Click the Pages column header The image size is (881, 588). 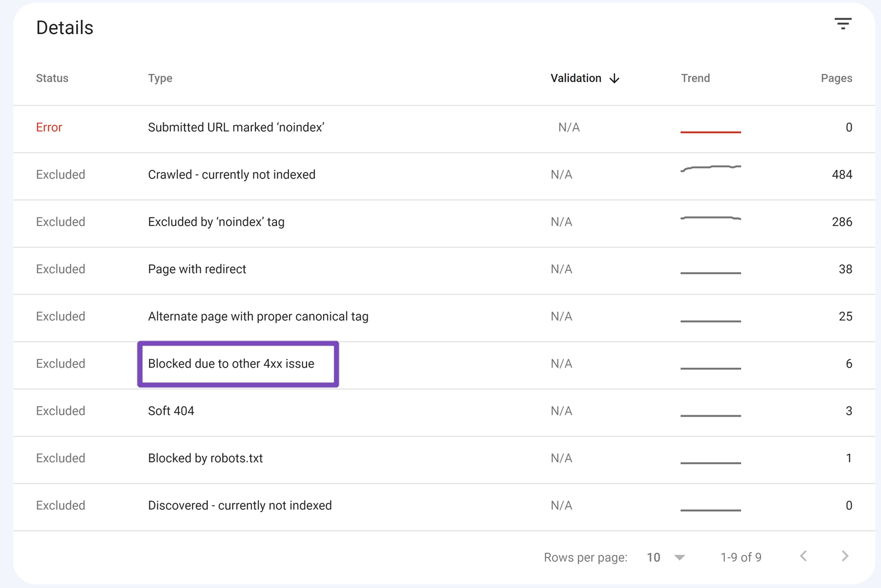click(836, 78)
